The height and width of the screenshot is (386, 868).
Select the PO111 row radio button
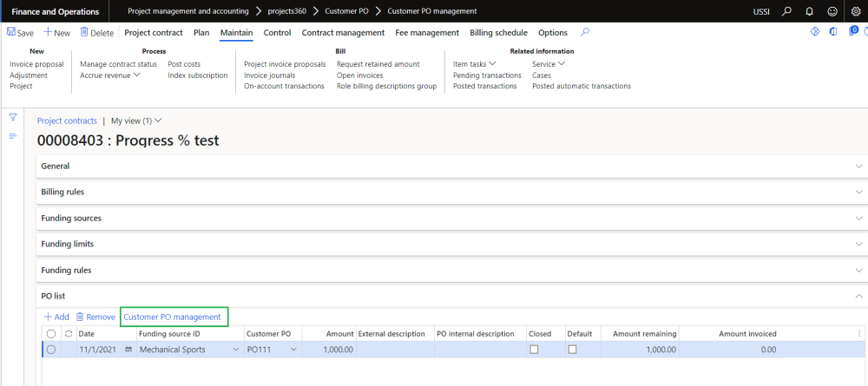51,350
